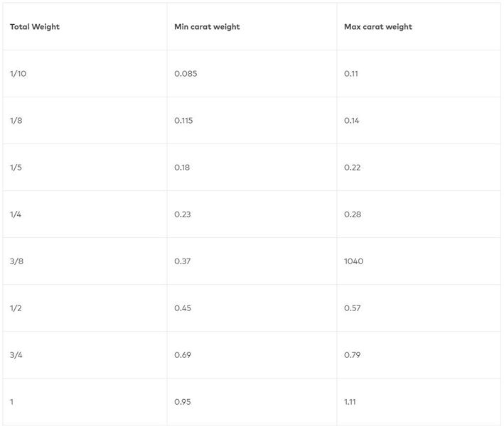Click the 0.115 min carat value

pos(183,121)
